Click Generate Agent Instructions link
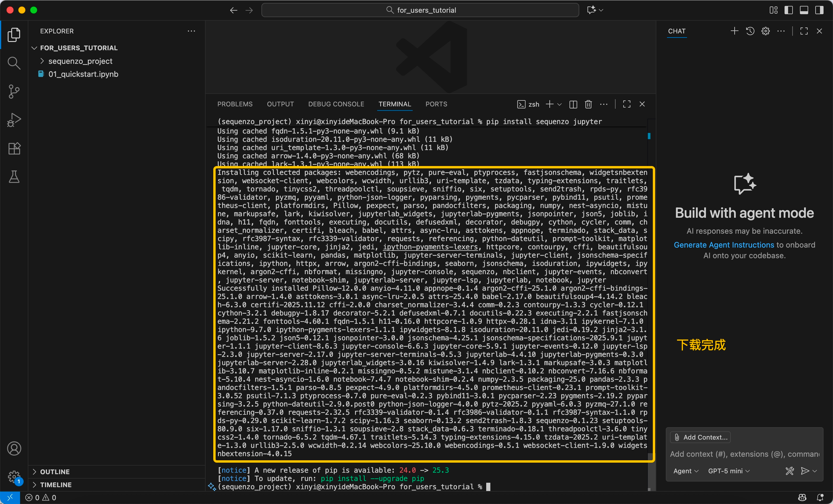 tap(723, 245)
